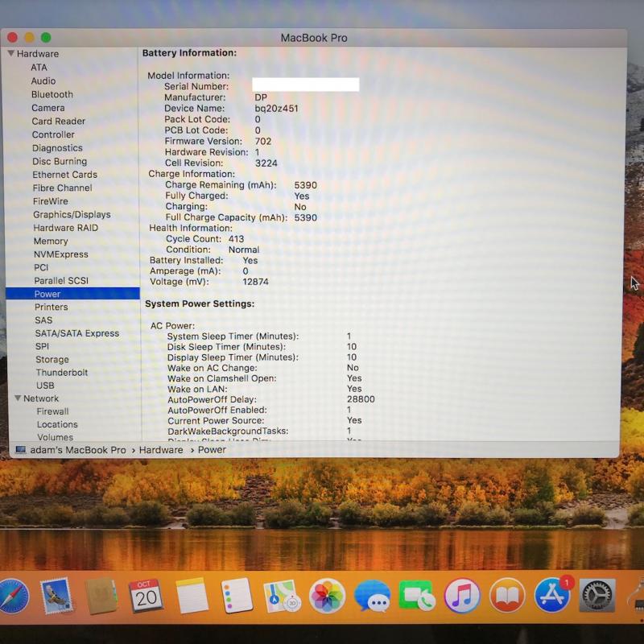The width and height of the screenshot is (644, 644).
Task: Show Memory information
Action: [x=51, y=241]
